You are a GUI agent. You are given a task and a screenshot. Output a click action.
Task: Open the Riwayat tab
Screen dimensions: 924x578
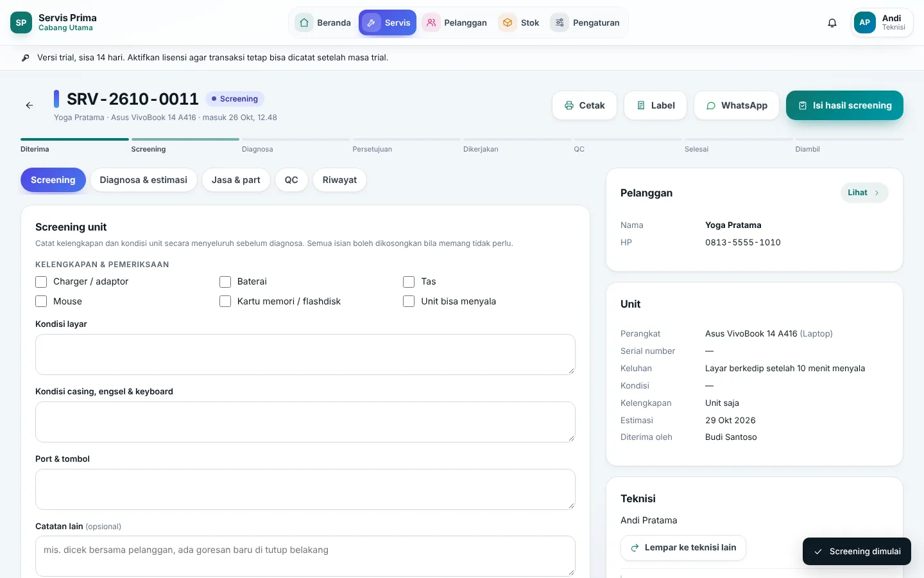point(339,180)
